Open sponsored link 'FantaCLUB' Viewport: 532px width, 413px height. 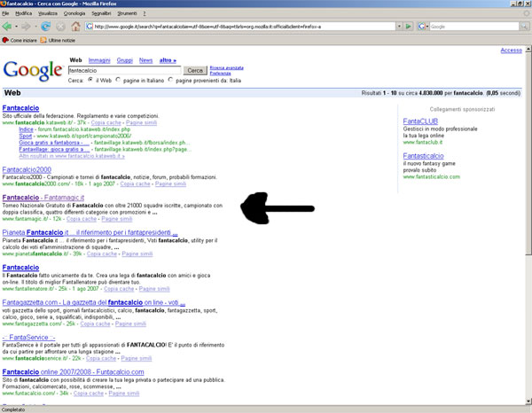tap(420, 121)
